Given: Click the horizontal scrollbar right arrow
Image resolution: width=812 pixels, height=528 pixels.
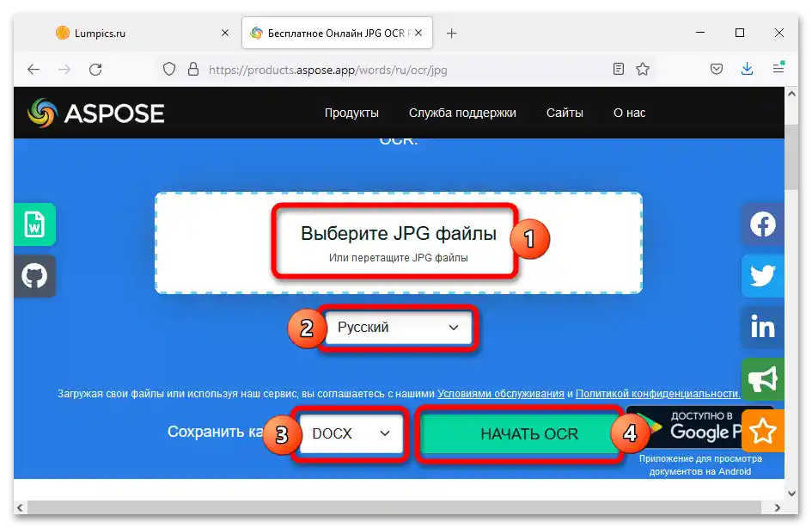Looking at the screenshot, I should pyautogui.click(x=777, y=508).
